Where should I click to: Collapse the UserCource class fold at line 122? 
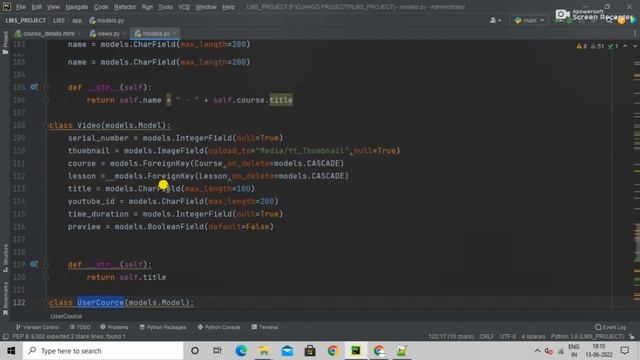pyautogui.click(x=46, y=302)
